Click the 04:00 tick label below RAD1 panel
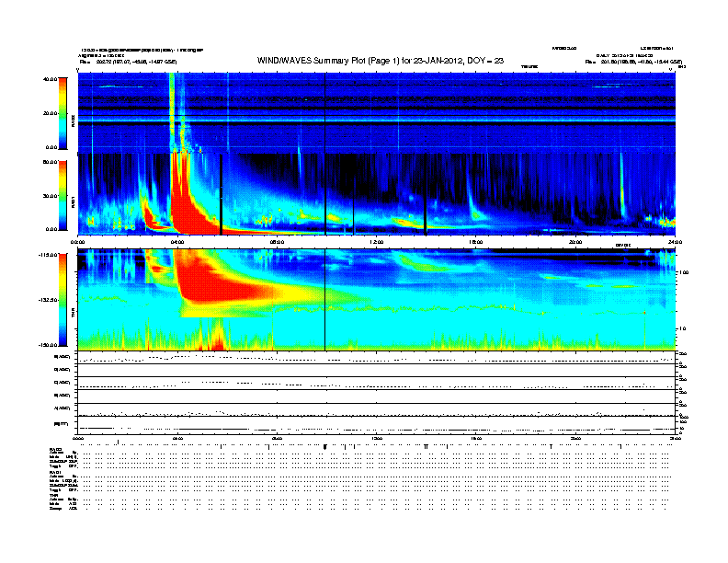Image resolution: width=728 pixels, height=563 pixels. [177, 242]
